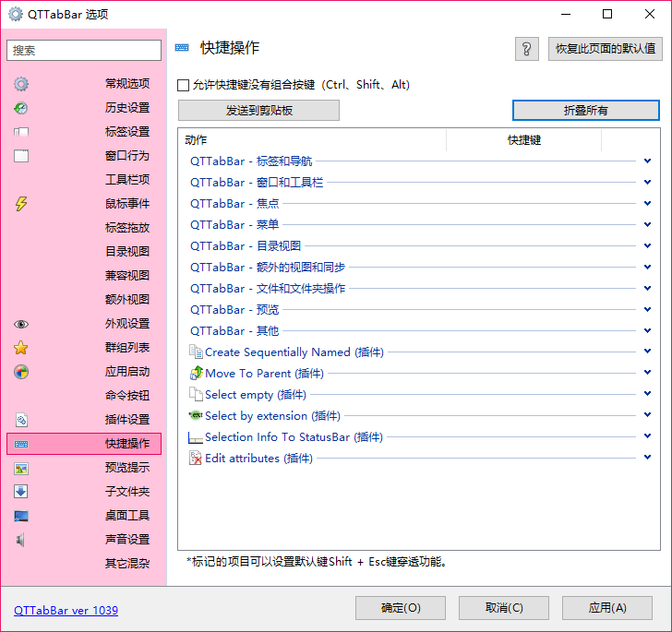The image size is (672, 632).
Task: Click the keyboard icon in page header
Action: (182, 48)
